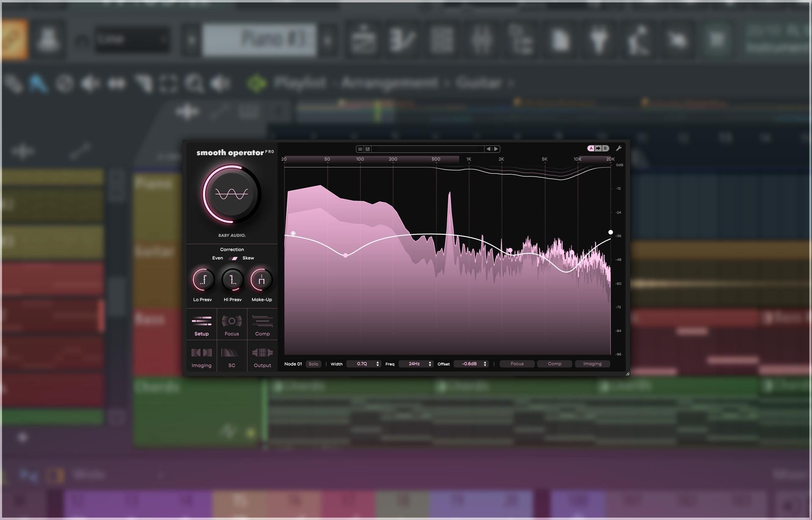
Task: Select state A
Action: [591, 148]
